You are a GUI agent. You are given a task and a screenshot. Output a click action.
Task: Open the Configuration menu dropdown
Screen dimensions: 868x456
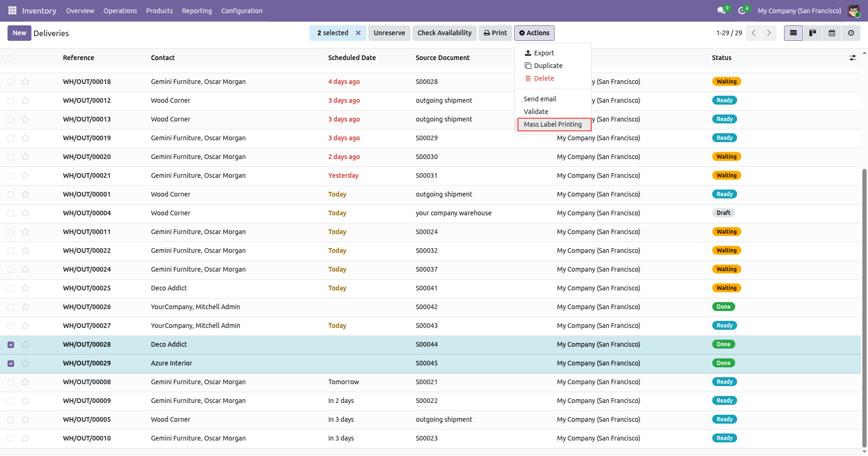pyautogui.click(x=242, y=10)
